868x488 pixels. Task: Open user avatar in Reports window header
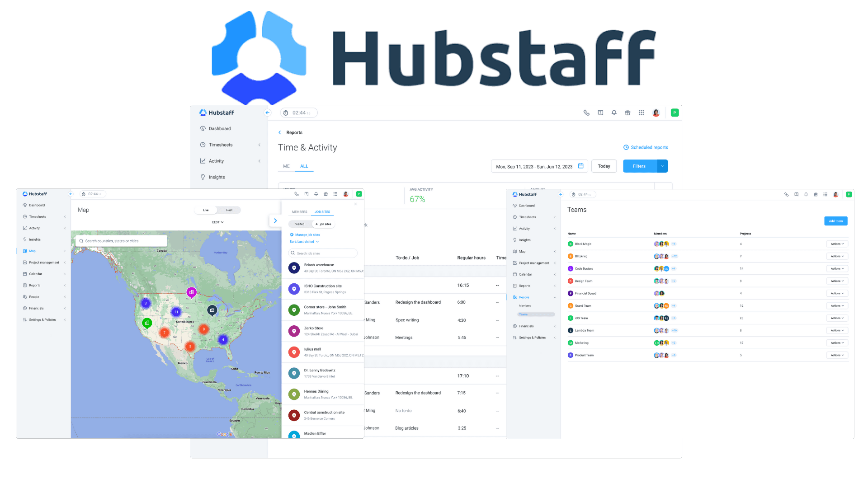[x=656, y=113]
